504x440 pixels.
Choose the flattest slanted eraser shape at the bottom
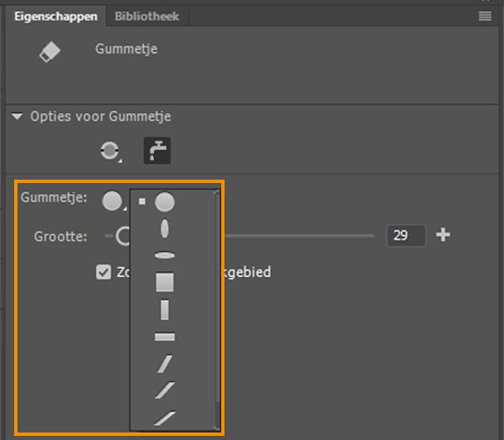point(165,418)
